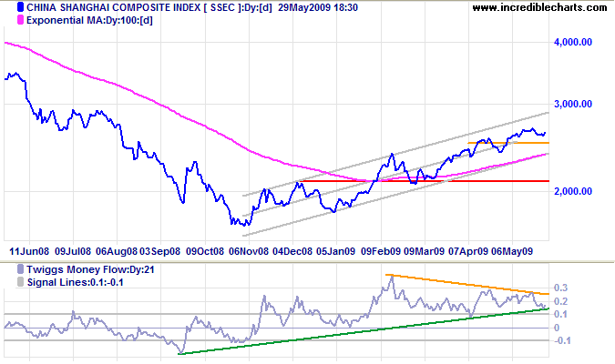Click the 09Jul08 date axis label

pyautogui.click(x=73, y=251)
